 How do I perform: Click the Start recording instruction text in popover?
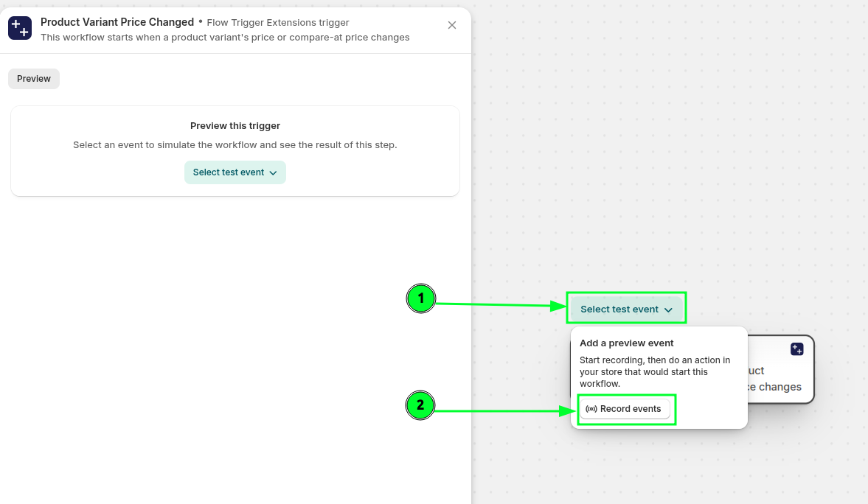[x=655, y=371]
